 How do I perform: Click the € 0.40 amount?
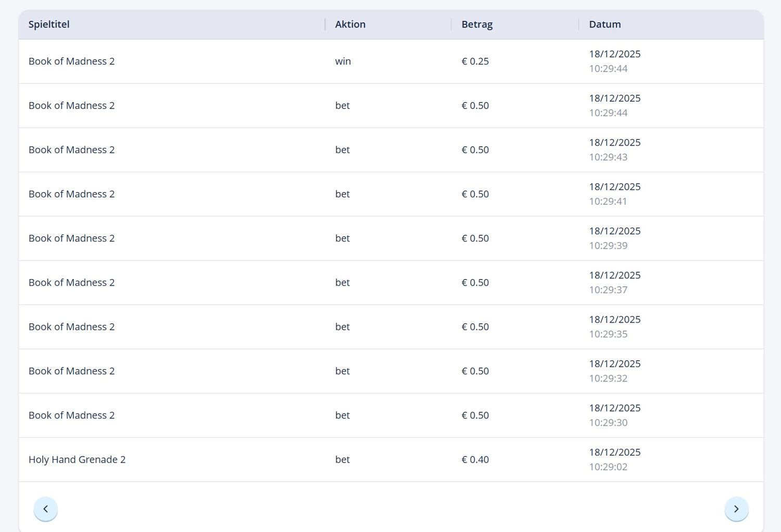click(x=475, y=460)
